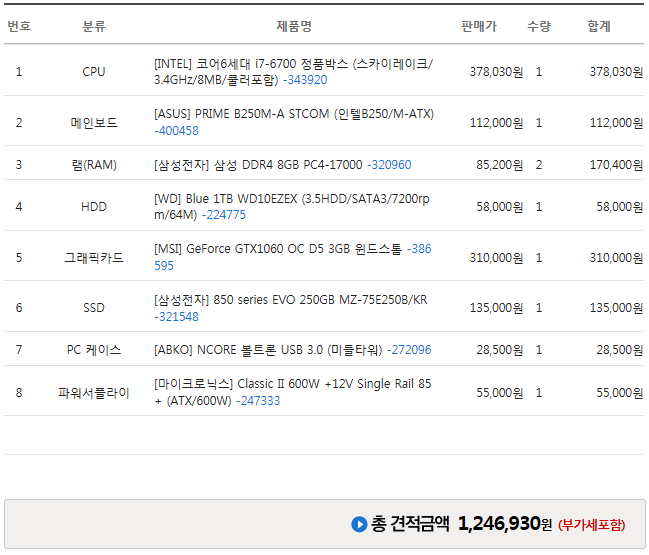Select the WD Blue 1TB product name
The width and height of the screenshot is (649, 555).
point(292,207)
